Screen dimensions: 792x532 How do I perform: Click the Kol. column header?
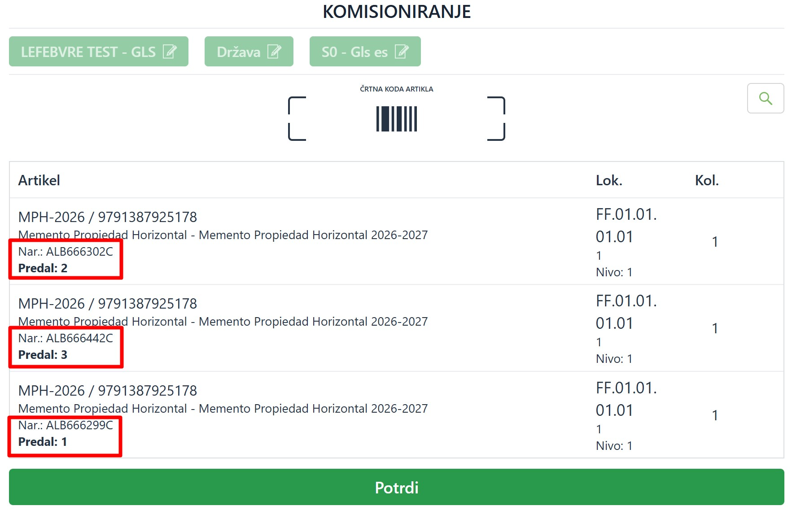(707, 180)
